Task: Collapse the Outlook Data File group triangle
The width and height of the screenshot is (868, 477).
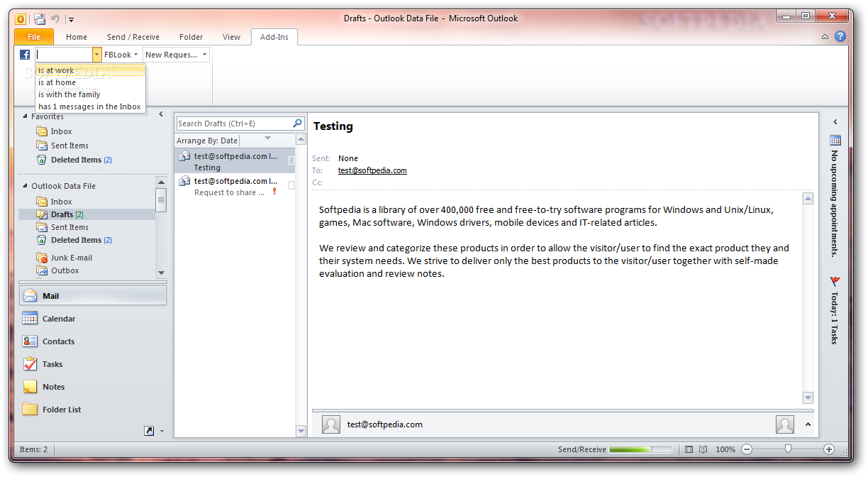Action: pyautogui.click(x=26, y=186)
